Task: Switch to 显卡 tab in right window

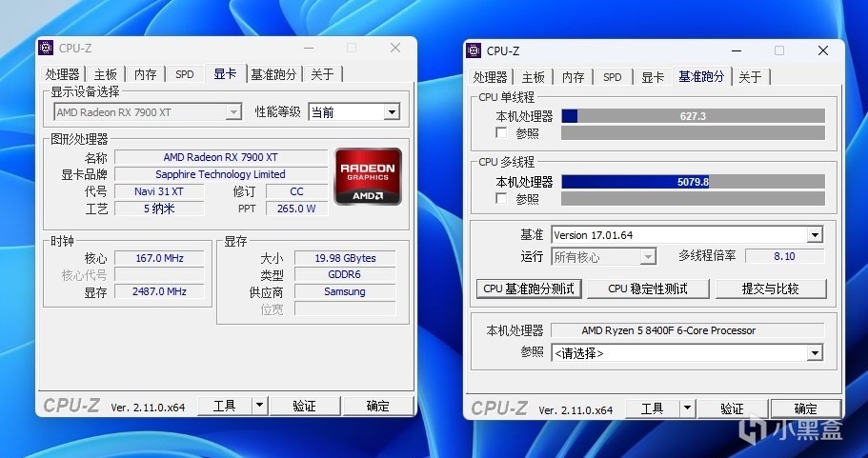Action: click(x=653, y=77)
